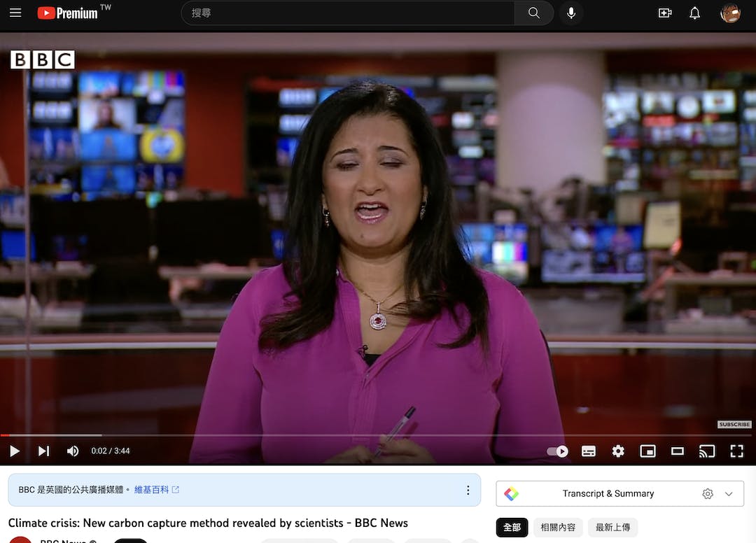Click inside the 搜尋 search field
The image size is (756, 543).
348,13
